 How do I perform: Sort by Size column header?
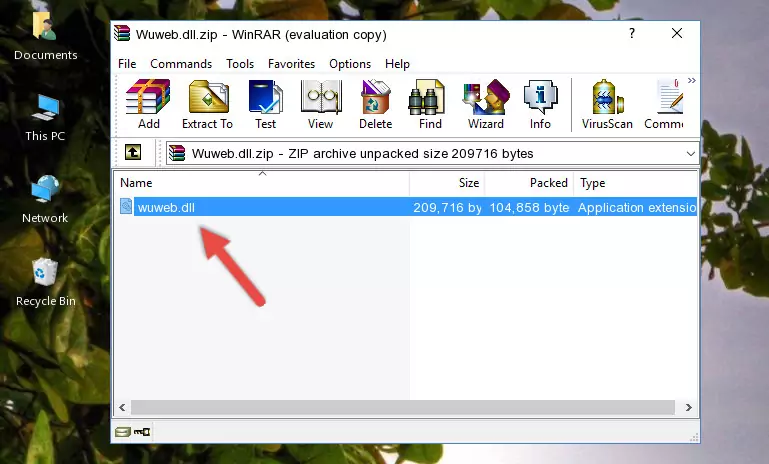coord(447,183)
